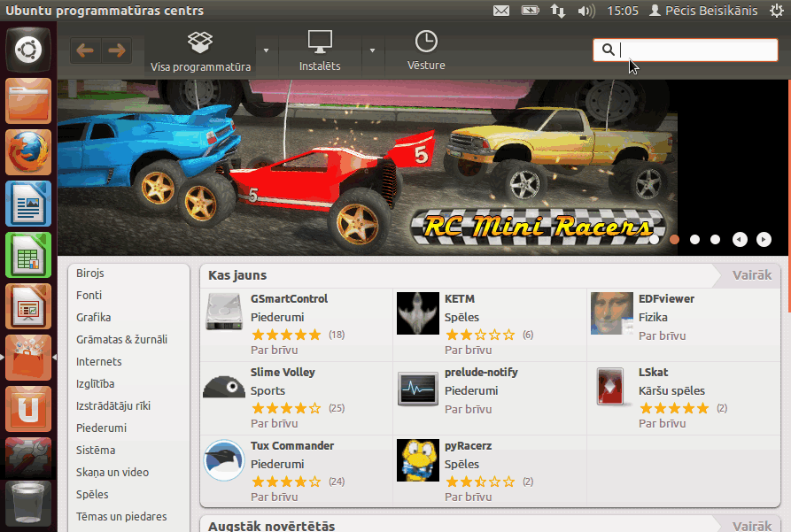The height and width of the screenshot is (532, 791).
Task: Open the pyRacerz yellow character icon
Action: click(x=418, y=460)
